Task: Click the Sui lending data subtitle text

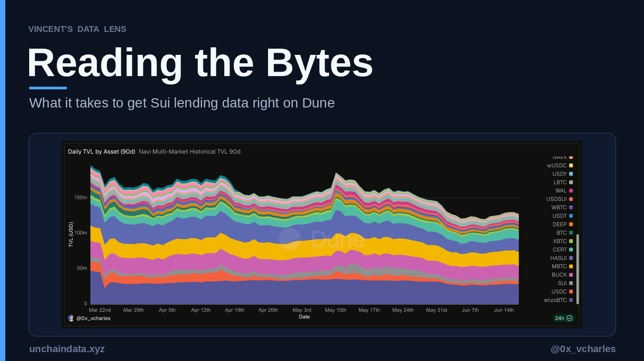Action: (182, 103)
